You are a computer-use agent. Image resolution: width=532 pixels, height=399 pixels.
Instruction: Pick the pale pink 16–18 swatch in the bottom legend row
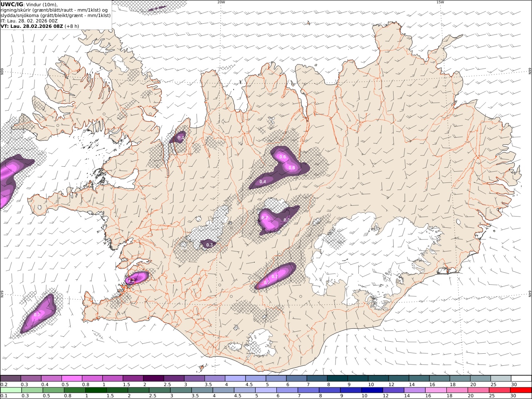coord(436,390)
